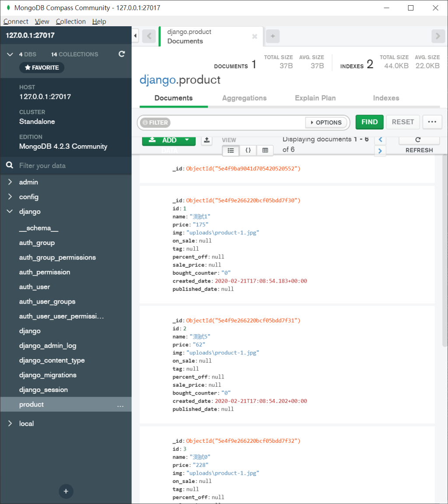The width and height of the screenshot is (448, 504).
Task: Close the django.product tab
Action: point(255,36)
